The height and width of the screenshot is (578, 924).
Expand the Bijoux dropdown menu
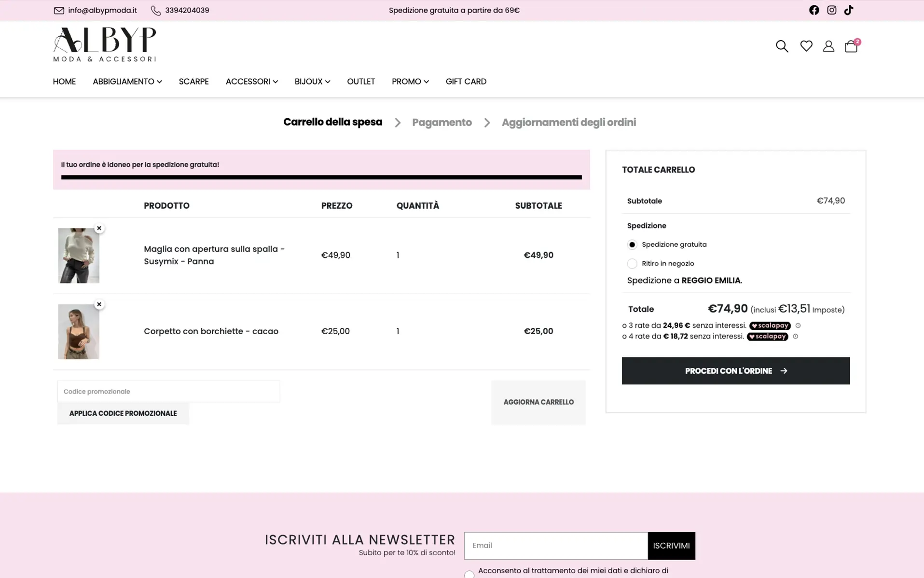pyautogui.click(x=312, y=82)
